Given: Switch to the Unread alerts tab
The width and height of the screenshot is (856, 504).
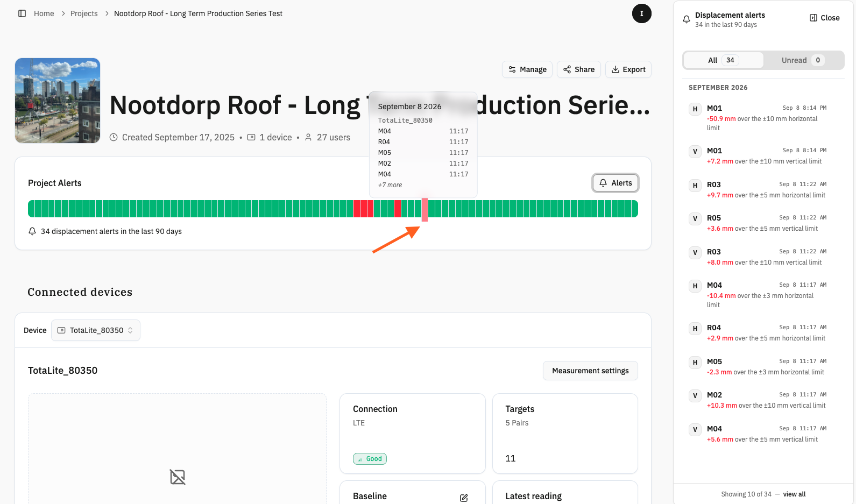Looking at the screenshot, I should (x=803, y=60).
